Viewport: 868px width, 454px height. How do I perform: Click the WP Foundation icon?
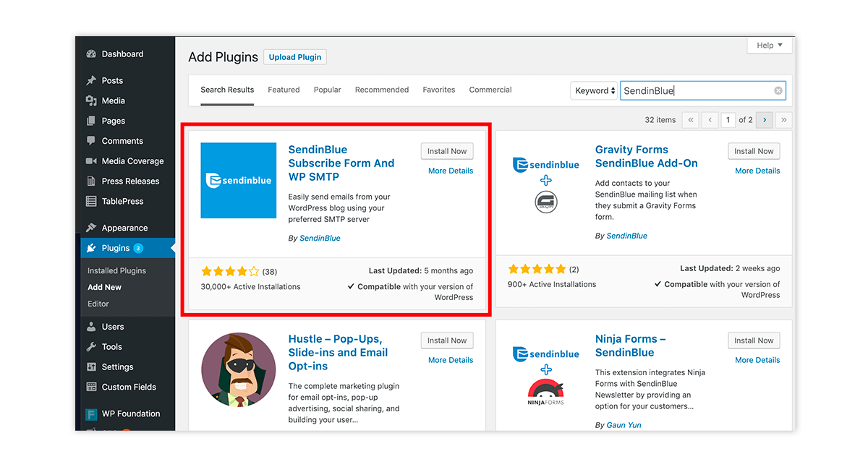pos(91,414)
